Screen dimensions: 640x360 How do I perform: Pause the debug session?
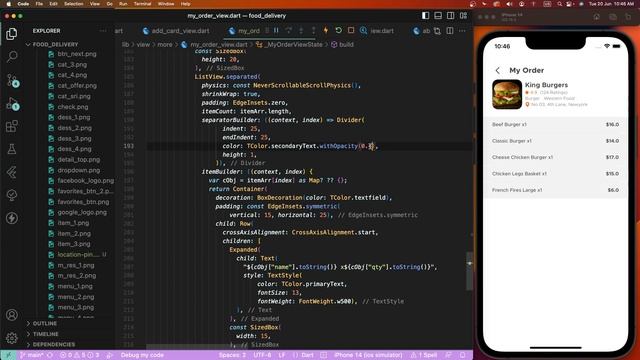pyautogui.click(x=276, y=31)
